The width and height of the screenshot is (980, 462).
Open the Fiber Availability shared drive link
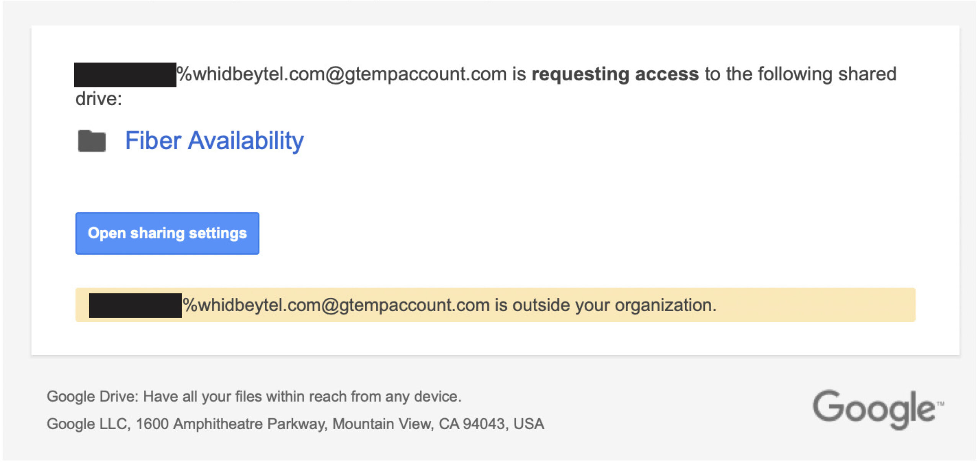214,140
